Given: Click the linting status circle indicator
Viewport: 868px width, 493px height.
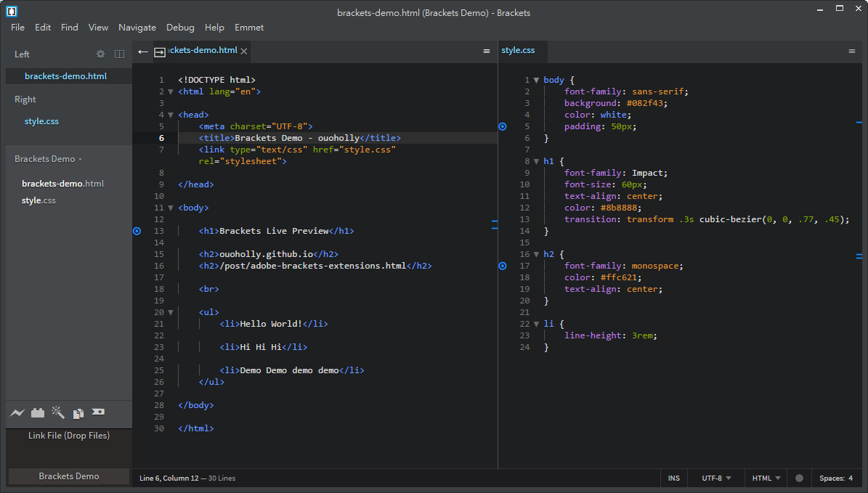Looking at the screenshot, I should (x=799, y=478).
